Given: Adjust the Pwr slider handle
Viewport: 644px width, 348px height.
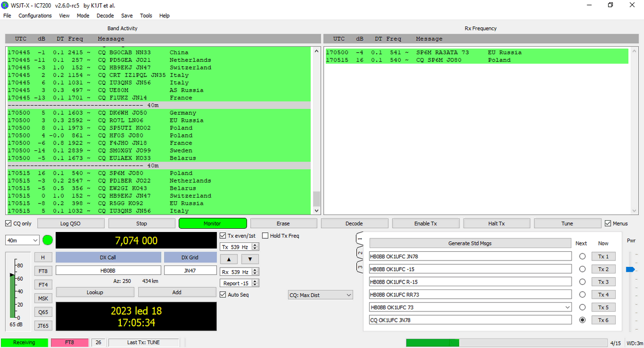Looking at the screenshot, I should (x=630, y=269).
